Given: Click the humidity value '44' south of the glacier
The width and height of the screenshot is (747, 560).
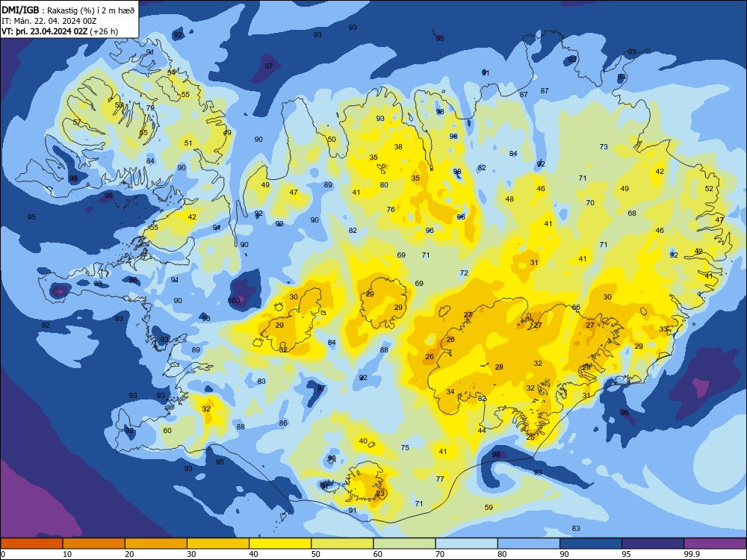Looking at the screenshot, I should pyautogui.click(x=482, y=431).
